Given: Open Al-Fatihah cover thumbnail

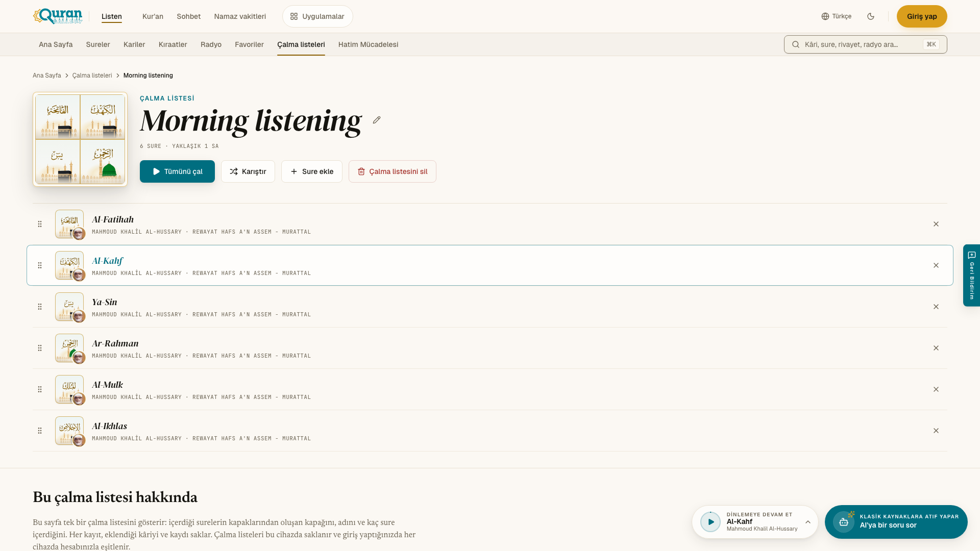Looking at the screenshot, I should (x=69, y=224).
